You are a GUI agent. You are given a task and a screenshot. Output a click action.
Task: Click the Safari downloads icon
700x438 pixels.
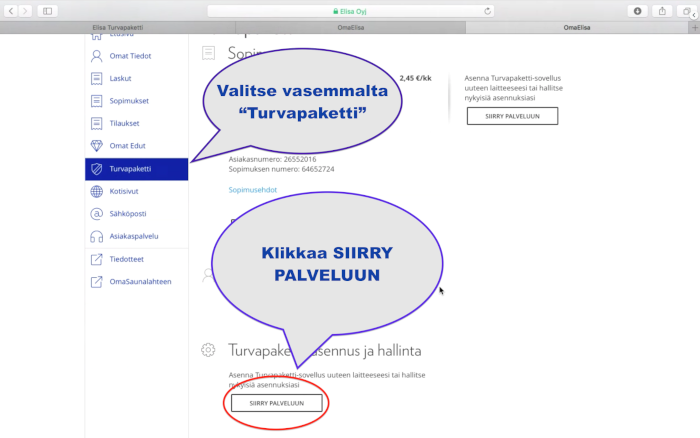click(x=638, y=11)
